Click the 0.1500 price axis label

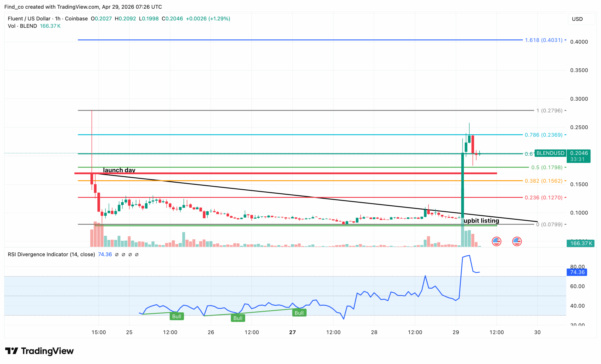[x=579, y=184]
